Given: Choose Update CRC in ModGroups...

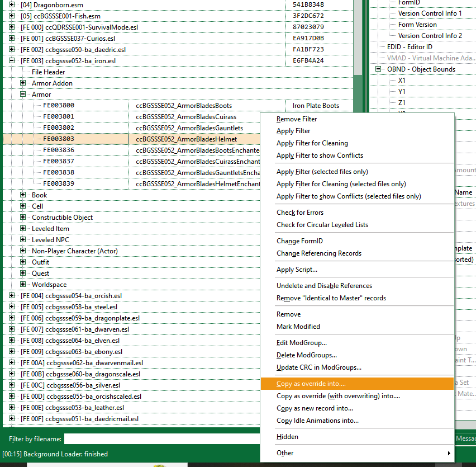Looking at the screenshot, I should point(357,367).
